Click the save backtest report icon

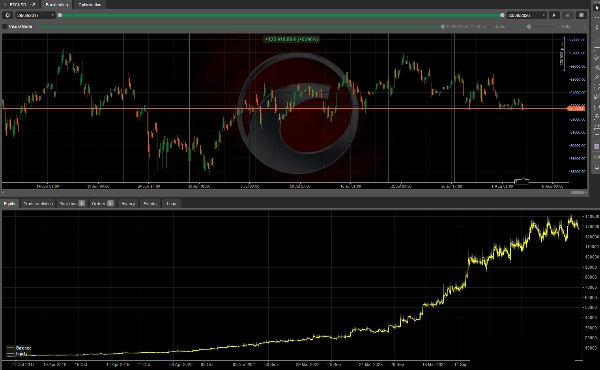581,15
